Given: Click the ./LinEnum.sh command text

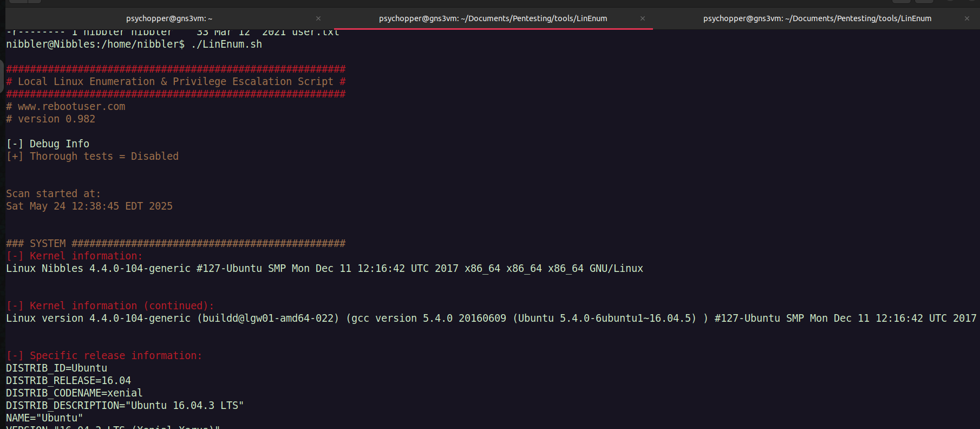Looking at the screenshot, I should tap(226, 44).
